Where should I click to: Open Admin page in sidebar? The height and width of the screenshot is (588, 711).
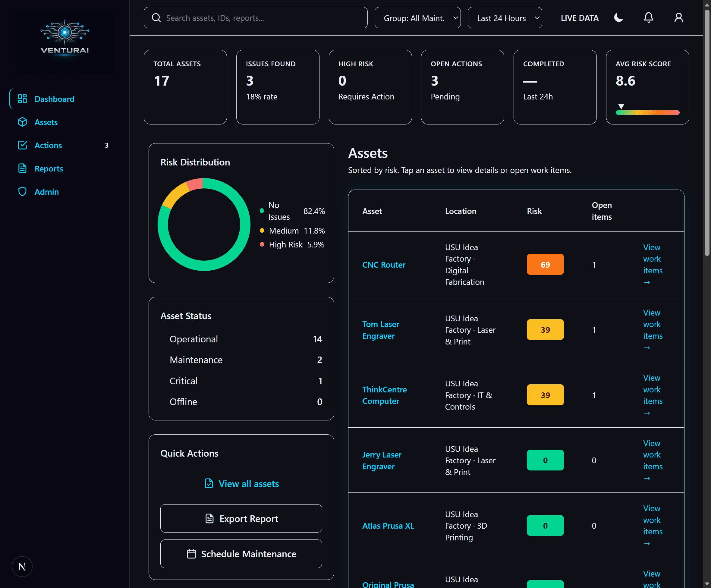64,192
